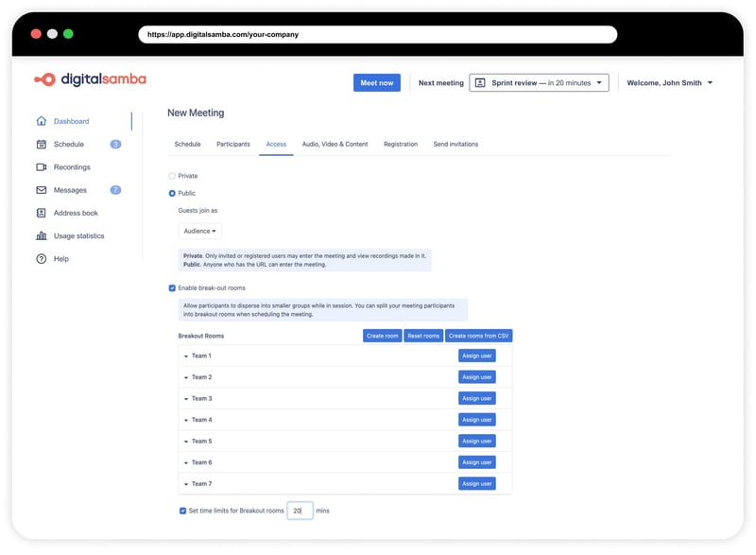This screenshot has width=756, height=555.
Task: Click the Messages envelope icon
Action: click(x=41, y=190)
